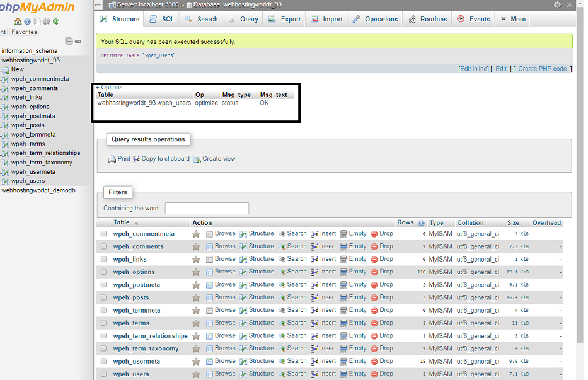The width and height of the screenshot is (588, 380).
Task: Switch to the SQL tab
Action: tap(162, 19)
